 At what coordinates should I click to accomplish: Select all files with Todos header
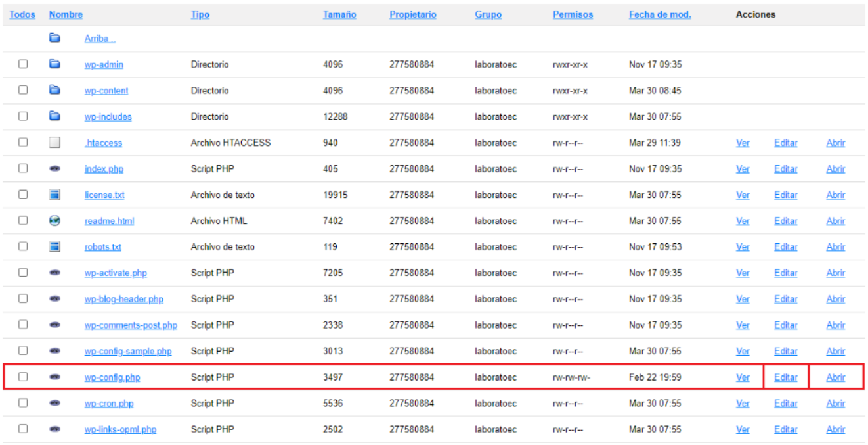tap(22, 14)
